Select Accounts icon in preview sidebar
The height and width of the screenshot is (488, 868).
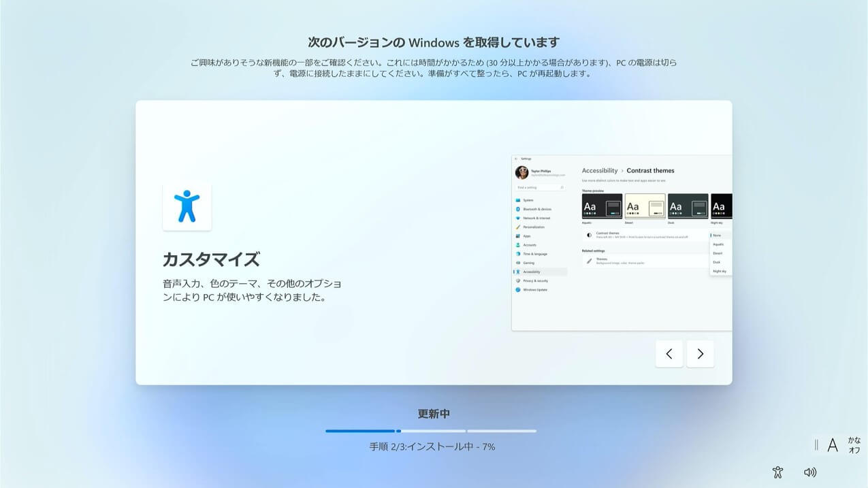tap(518, 245)
